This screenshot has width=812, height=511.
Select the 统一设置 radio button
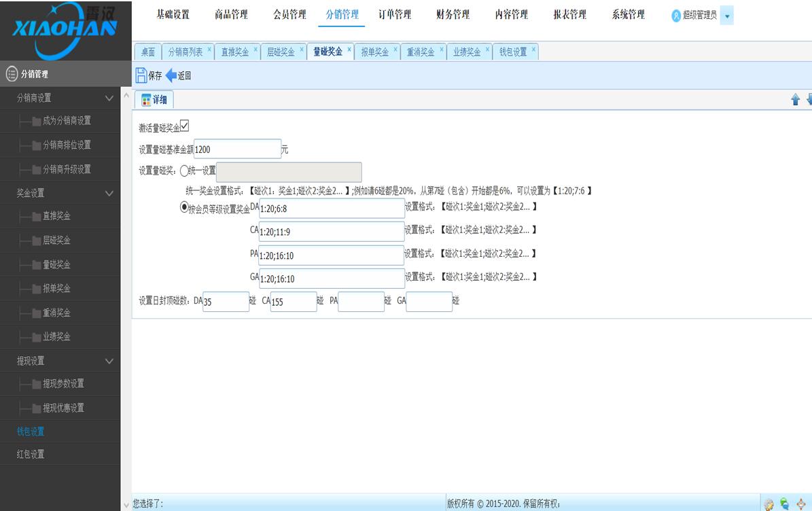[184, 171]
